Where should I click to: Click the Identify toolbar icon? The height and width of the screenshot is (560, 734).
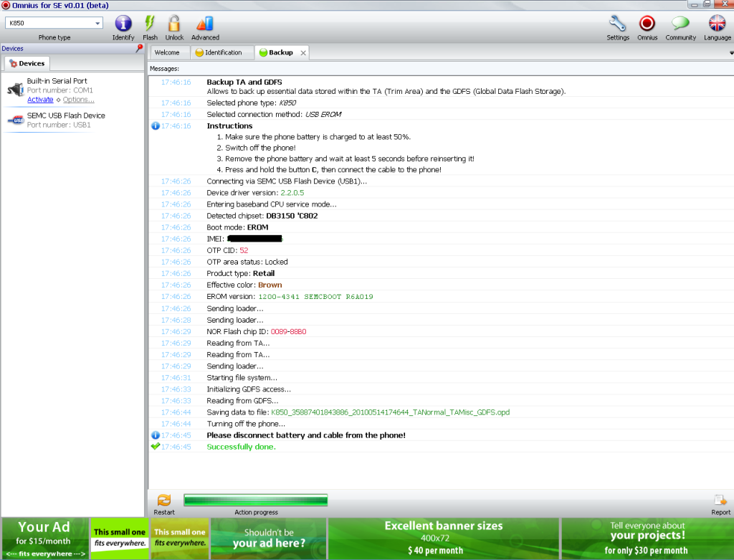point(123,24)
